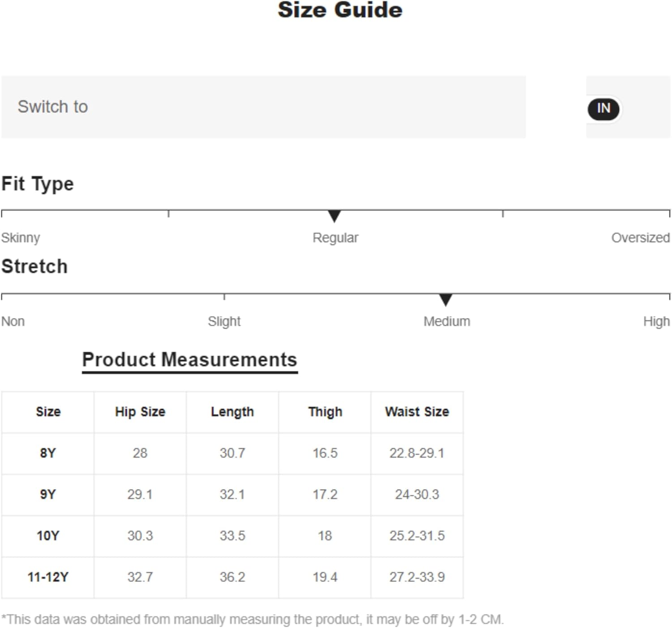Click the Fit Type Regular marker triangle

pyautogui.click(x=334, y=216)
